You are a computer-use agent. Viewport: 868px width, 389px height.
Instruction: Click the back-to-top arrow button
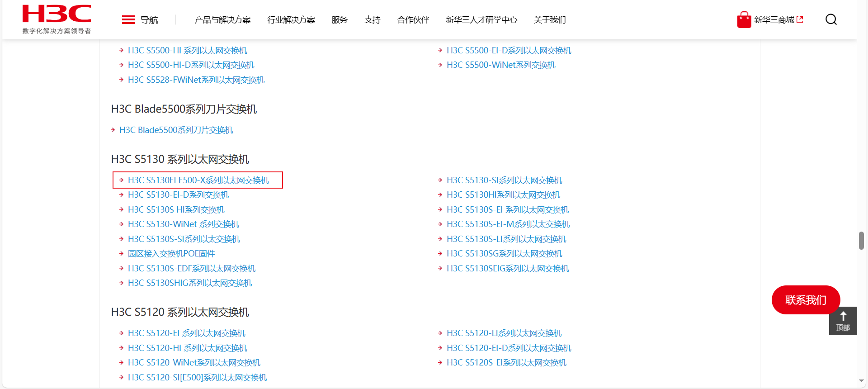(x=843, y=321)
